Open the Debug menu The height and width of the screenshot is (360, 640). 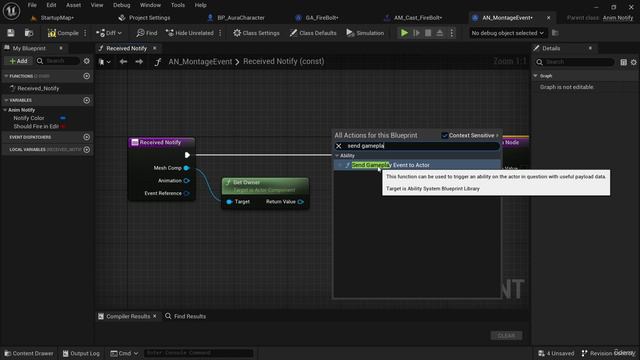point(121,5)
